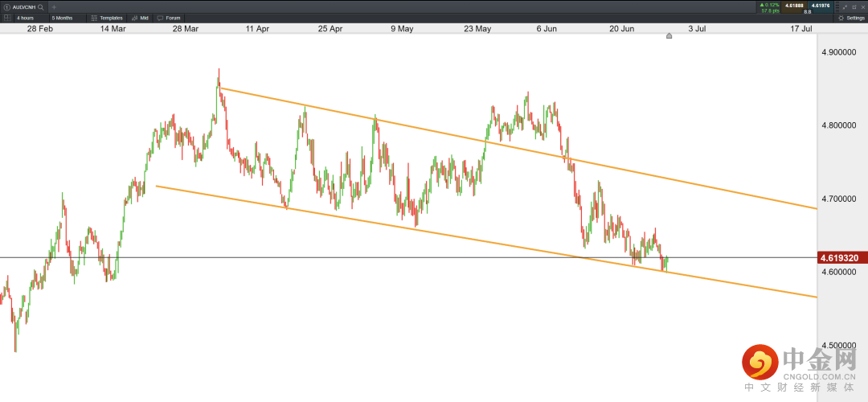Close the chart window
The width and height of the screenshot is (868, 402).
(x=863, y=7)
